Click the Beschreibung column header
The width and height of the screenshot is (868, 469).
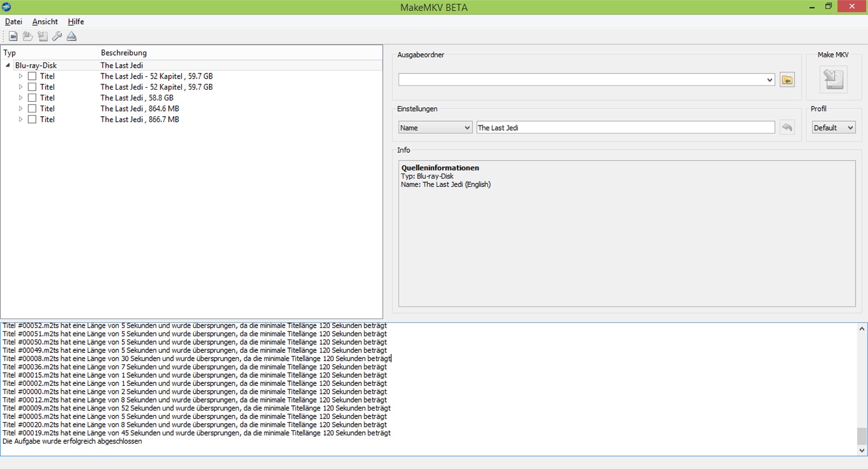(240, 53)
